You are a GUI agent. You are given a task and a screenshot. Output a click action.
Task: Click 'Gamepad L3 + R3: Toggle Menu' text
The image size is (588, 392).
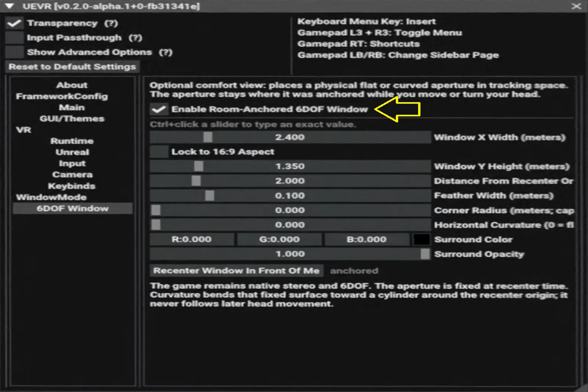coord(380,33)
